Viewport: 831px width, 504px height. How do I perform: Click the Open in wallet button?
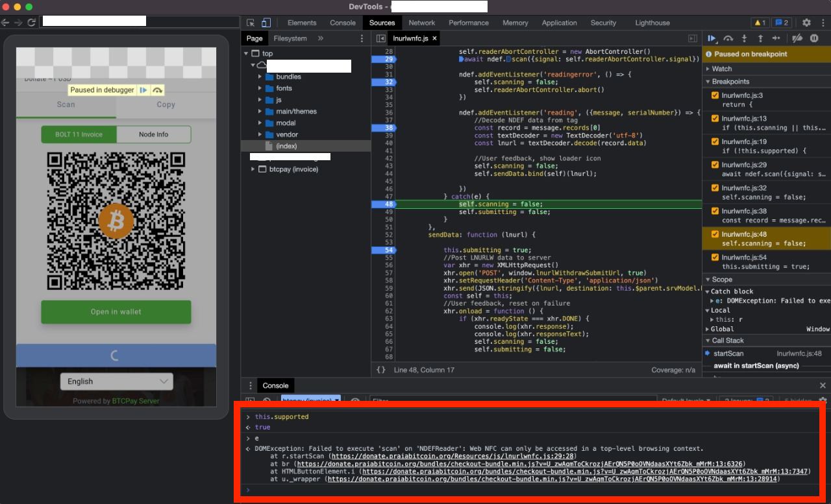(x=116, y=312)
